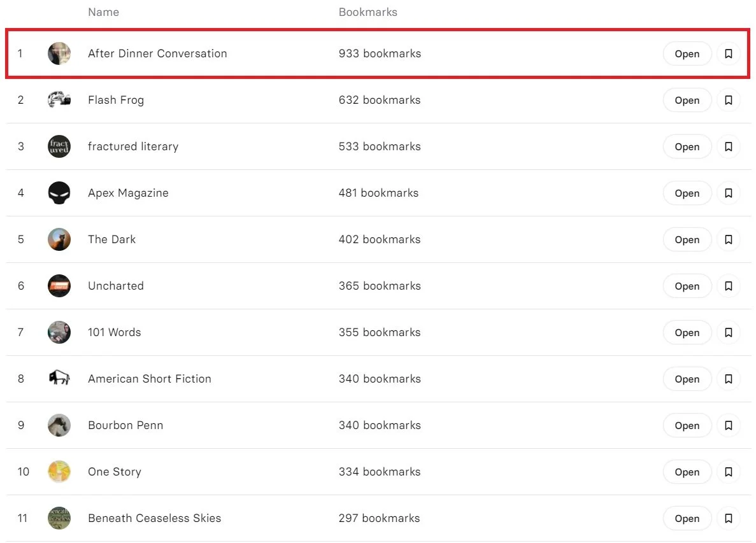Click 632 bookmarks count

click(380, 100)
